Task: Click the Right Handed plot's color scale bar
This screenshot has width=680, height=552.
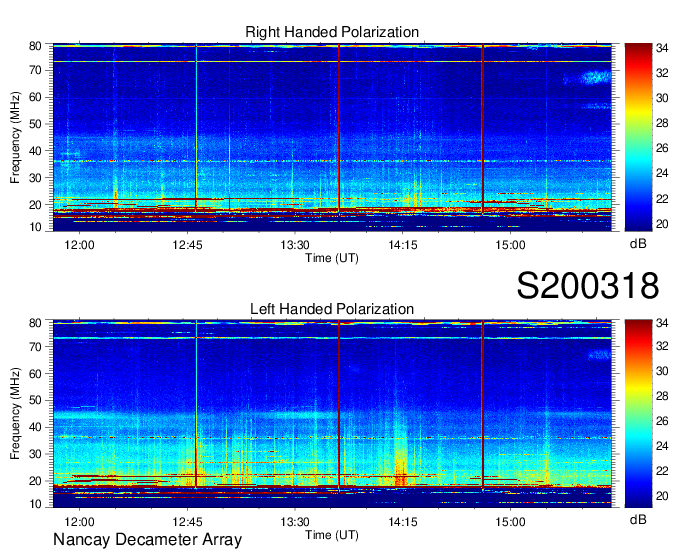Action: (638, 137)
